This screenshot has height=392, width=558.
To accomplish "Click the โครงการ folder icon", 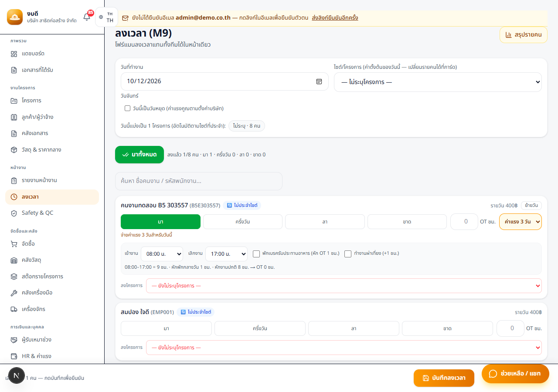I will (x=14, y=101).
